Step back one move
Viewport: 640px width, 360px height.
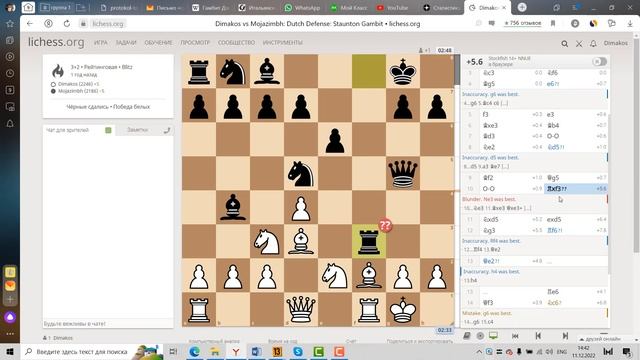538,336
